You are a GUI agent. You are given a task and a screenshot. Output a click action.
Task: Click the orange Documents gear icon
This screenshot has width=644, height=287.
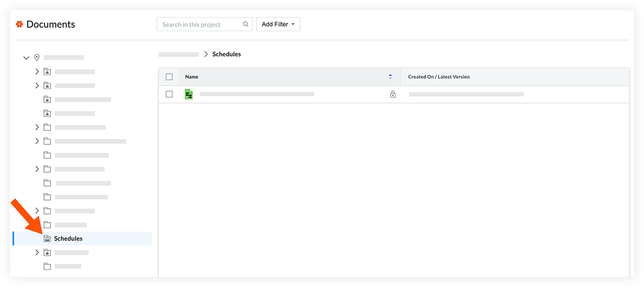click(19, 24)
